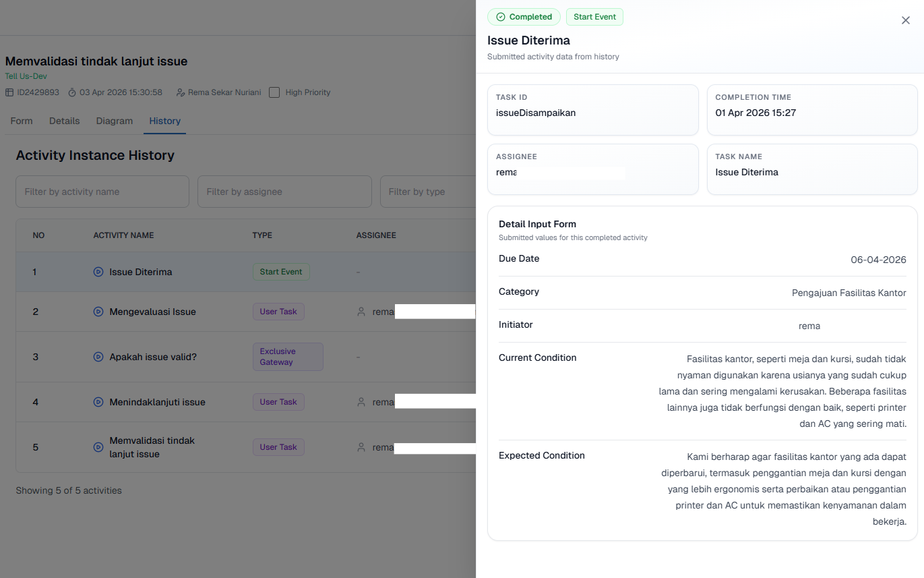Toggle the High Priority checkbox
This screenshot has width=924, height=578.
(x=274, y=92)
